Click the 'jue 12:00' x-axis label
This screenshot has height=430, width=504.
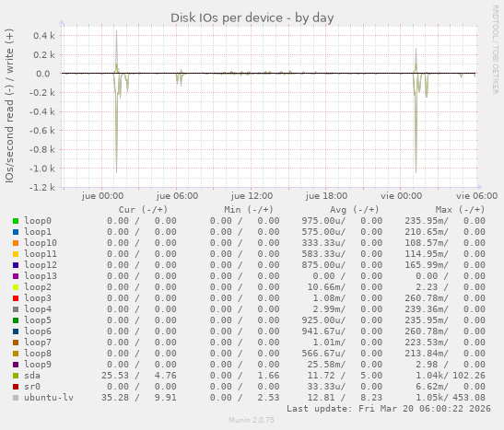pyautogui.click(x=252, y=196)
